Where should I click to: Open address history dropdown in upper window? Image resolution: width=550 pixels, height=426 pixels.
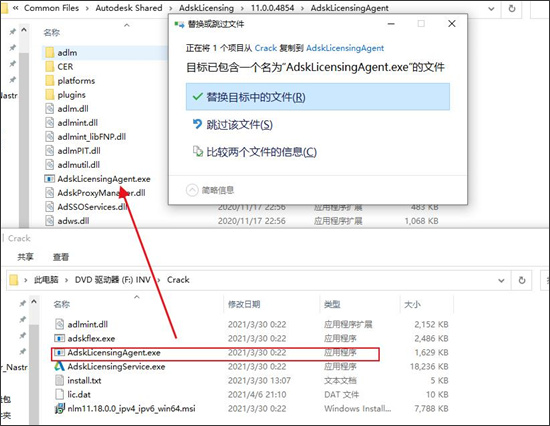pyautogui.click(x=491, y=9)
